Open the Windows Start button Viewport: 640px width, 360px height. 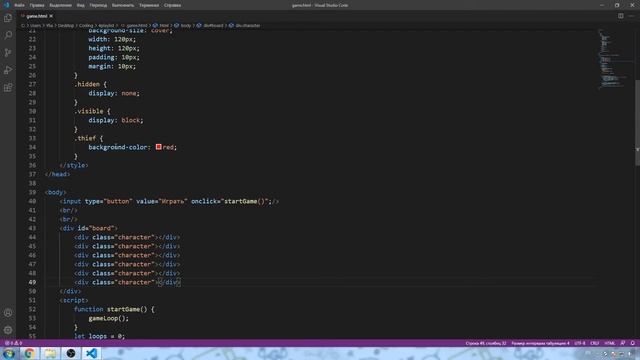click(9, 353)
